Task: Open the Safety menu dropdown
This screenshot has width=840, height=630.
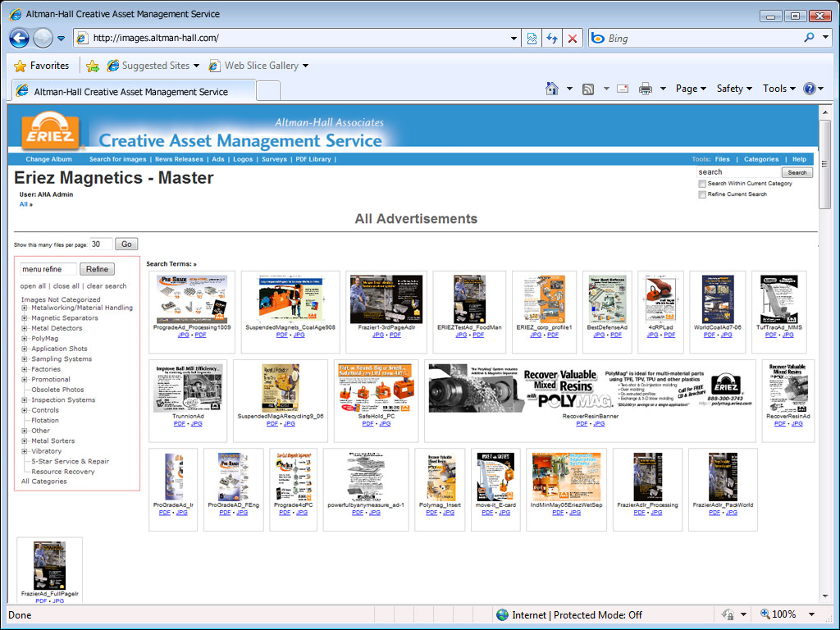Action: pos(734,89)
